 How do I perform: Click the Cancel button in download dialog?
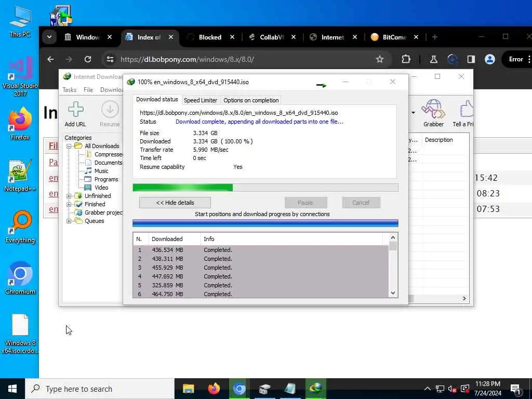pyautogui.click(x=361, y=203)
